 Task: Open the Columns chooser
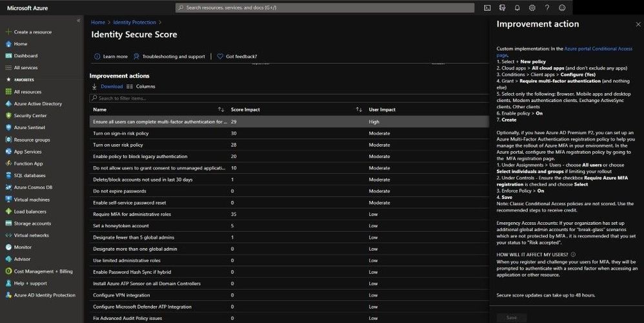[141, 87]
